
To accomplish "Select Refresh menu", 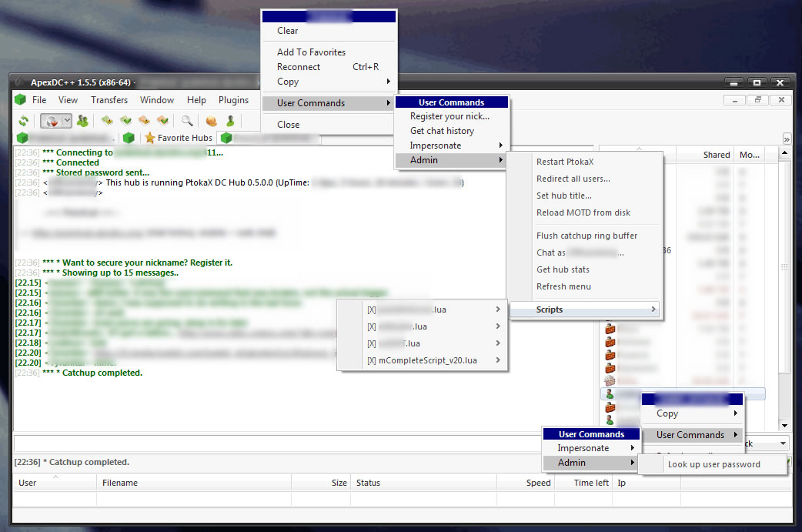I will pyautogui.click(x=585, y=286).
